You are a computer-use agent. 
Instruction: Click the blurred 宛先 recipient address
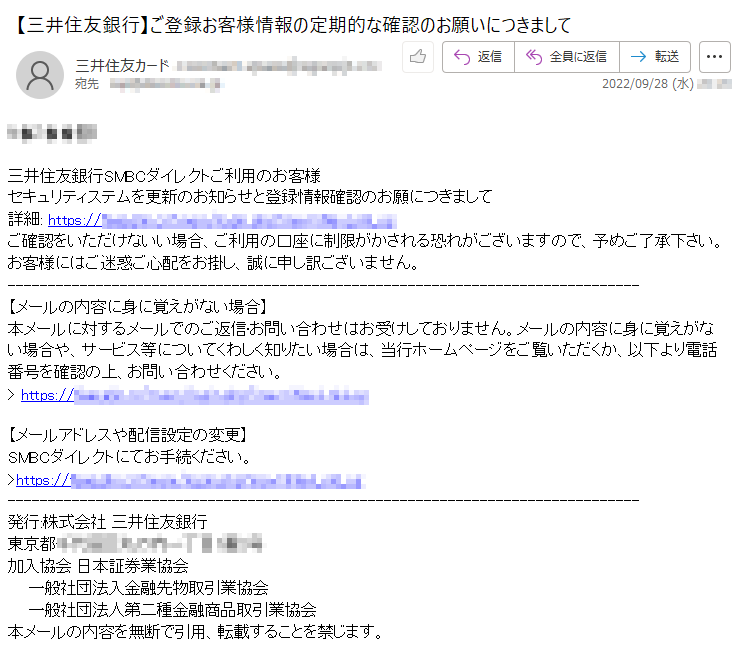coord(166,84)
